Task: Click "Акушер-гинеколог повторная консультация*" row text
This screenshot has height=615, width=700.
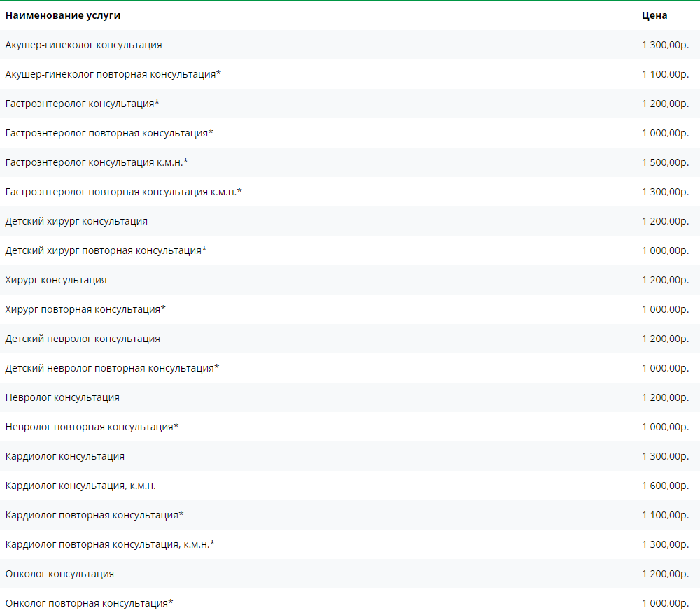Action: coord(113,74)
